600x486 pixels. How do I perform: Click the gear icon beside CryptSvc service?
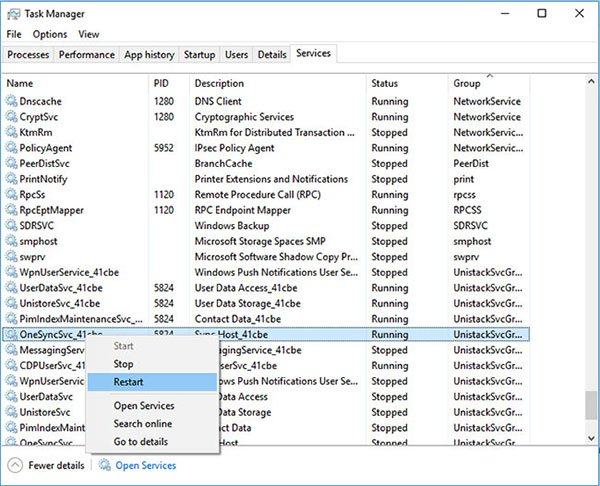coord(12,117)
